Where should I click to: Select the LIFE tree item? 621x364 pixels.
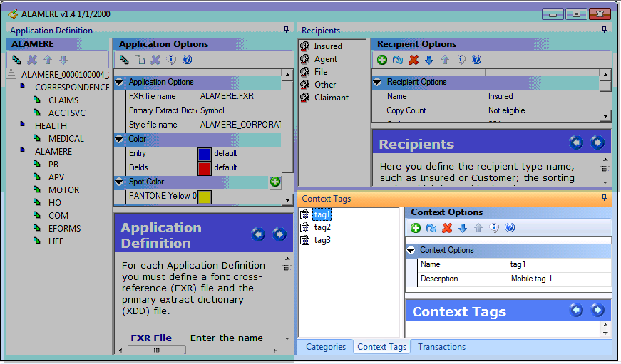click(56, 241)
